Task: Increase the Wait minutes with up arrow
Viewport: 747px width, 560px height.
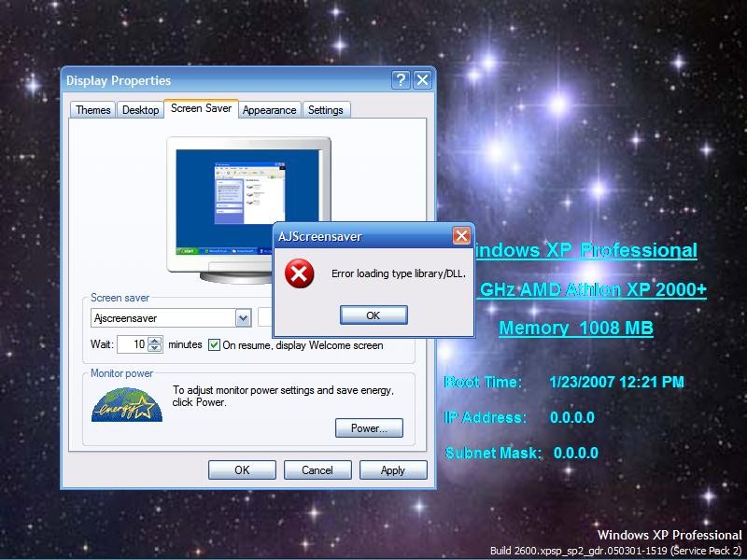Action: pos(155,340)
